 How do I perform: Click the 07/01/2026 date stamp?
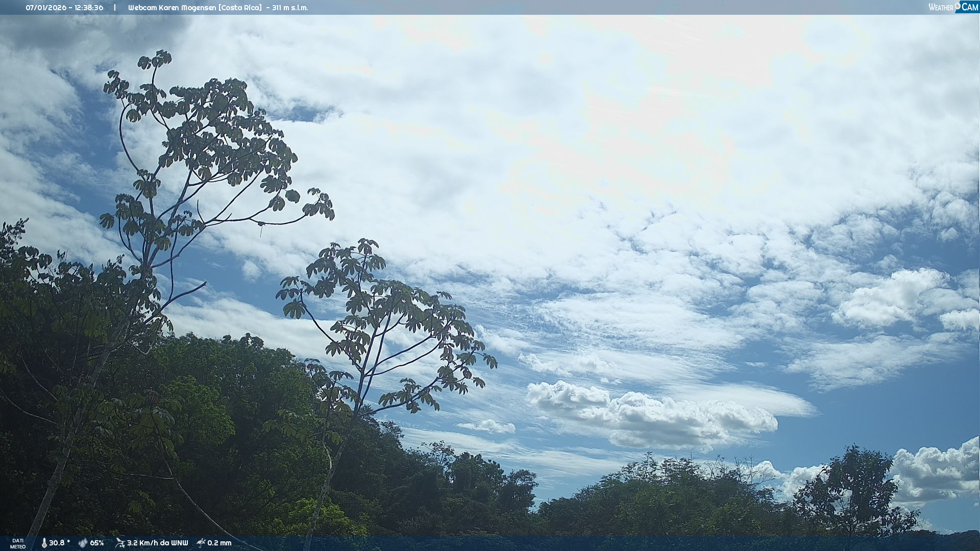pyautogui.click(x=46, y=8)
